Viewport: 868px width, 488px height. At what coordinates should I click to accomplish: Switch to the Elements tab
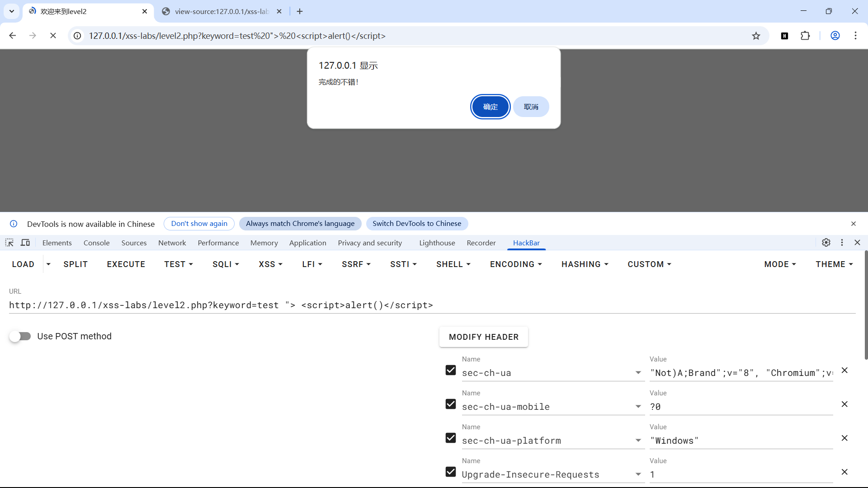click(x=57, y=243)
